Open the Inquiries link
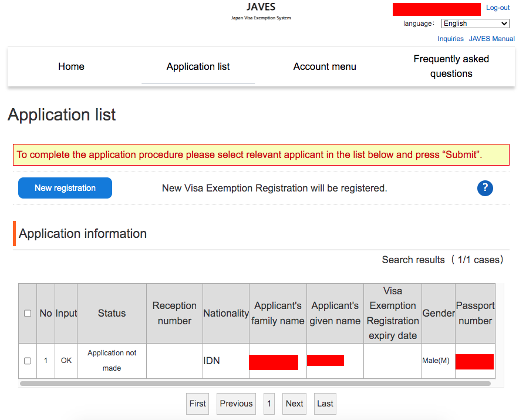Screen dimensions: 526x420 click(450, 39)
